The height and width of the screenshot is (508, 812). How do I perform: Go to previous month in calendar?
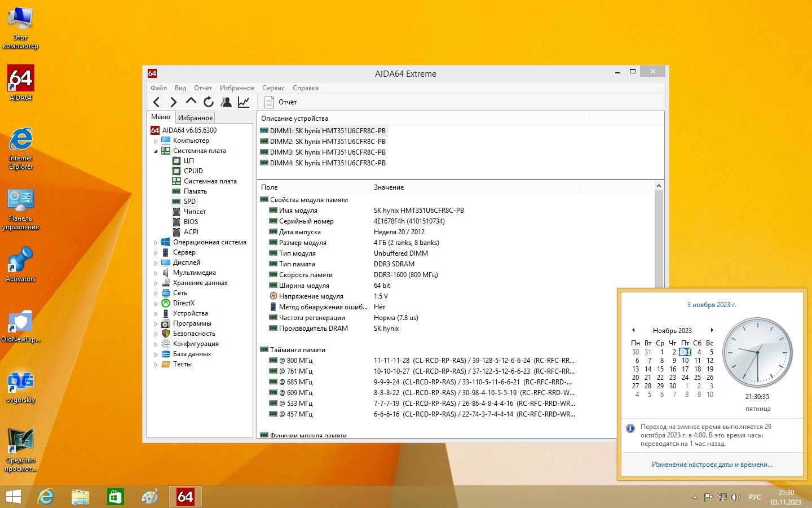click(633, 330)
